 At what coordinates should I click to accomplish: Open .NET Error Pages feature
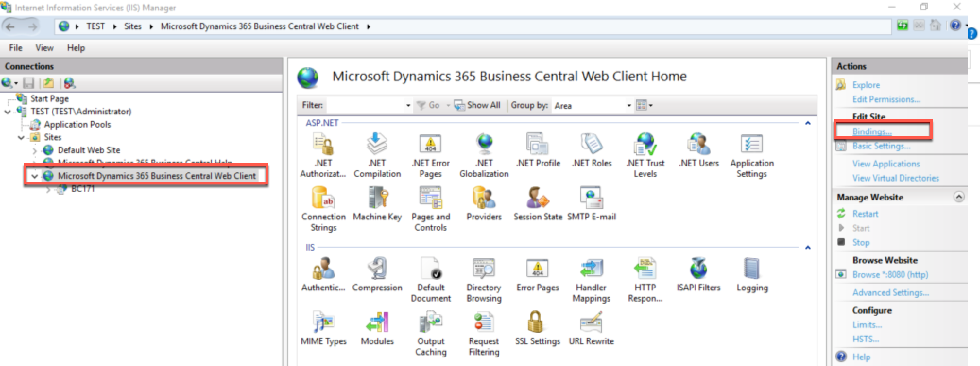(430, 155)
